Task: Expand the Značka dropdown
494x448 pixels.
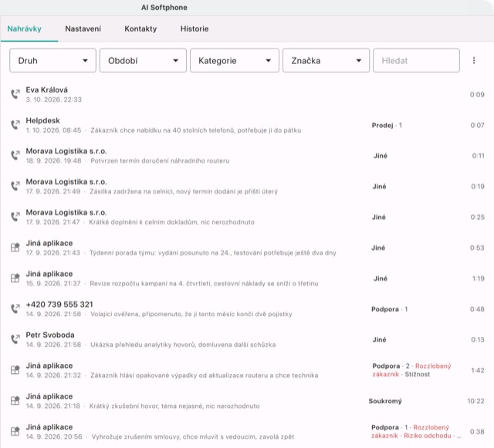Action: point(326,60)
